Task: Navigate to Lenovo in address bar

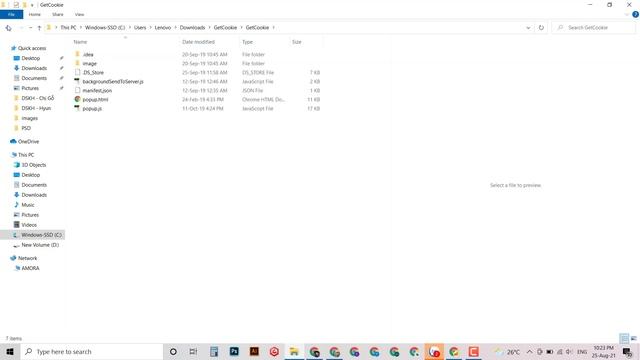Action: pos(163,27)
